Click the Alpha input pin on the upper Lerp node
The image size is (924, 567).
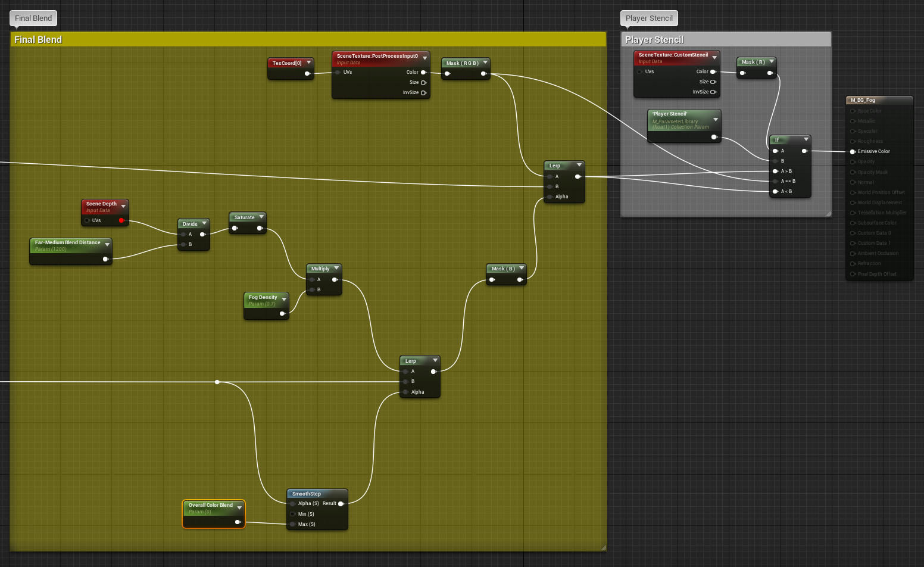[x=548, y=197]
